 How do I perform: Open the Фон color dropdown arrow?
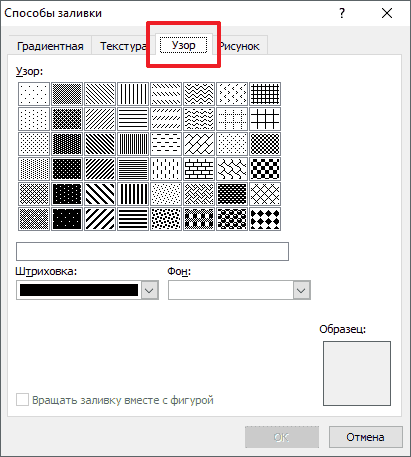tap(301, 290)
